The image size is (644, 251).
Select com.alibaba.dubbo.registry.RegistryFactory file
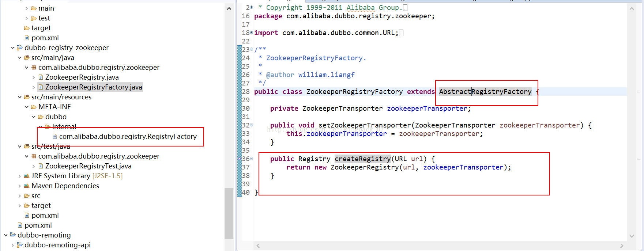click(128, 136)
